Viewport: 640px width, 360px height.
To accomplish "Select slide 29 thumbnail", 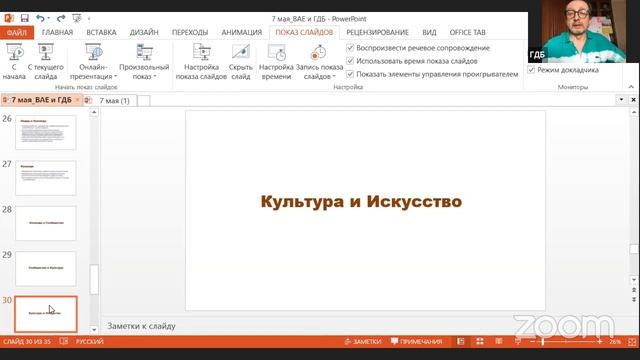I will point(46,268).
